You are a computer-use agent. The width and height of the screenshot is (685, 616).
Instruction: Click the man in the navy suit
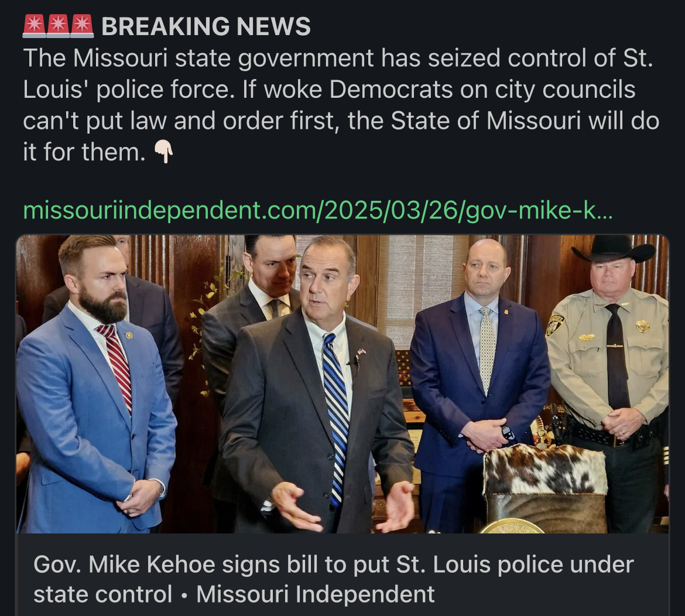pos(478,385)
